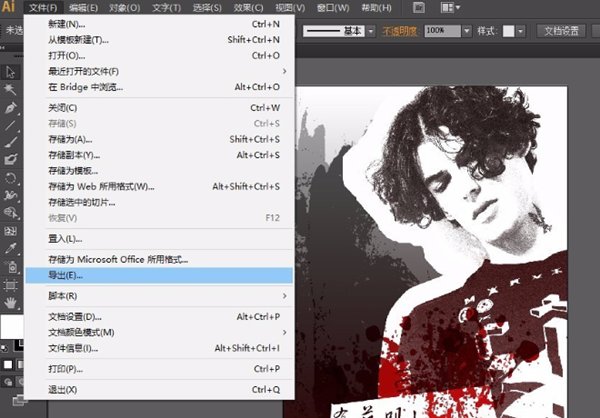Open the 文字(T) menu

(x=166, y=8)
